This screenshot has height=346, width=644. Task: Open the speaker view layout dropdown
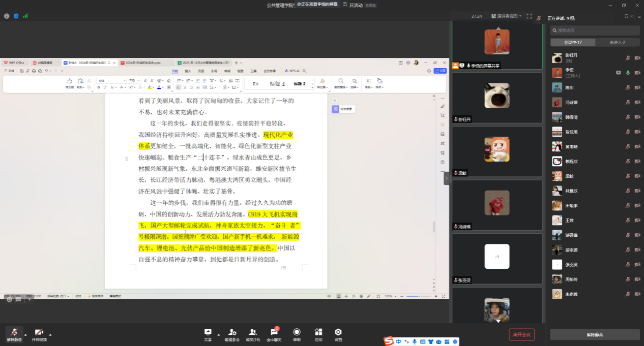pyautogui.click(x=506, y=16)
